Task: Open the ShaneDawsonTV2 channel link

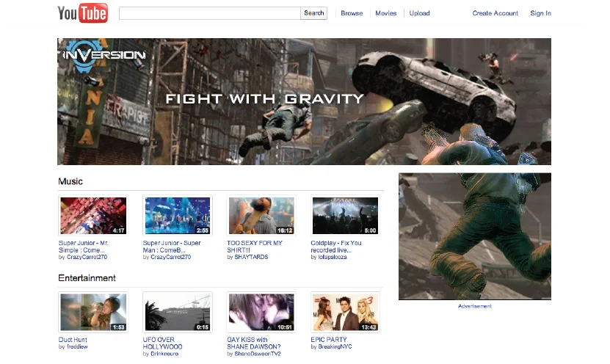Action: [258, 354]
